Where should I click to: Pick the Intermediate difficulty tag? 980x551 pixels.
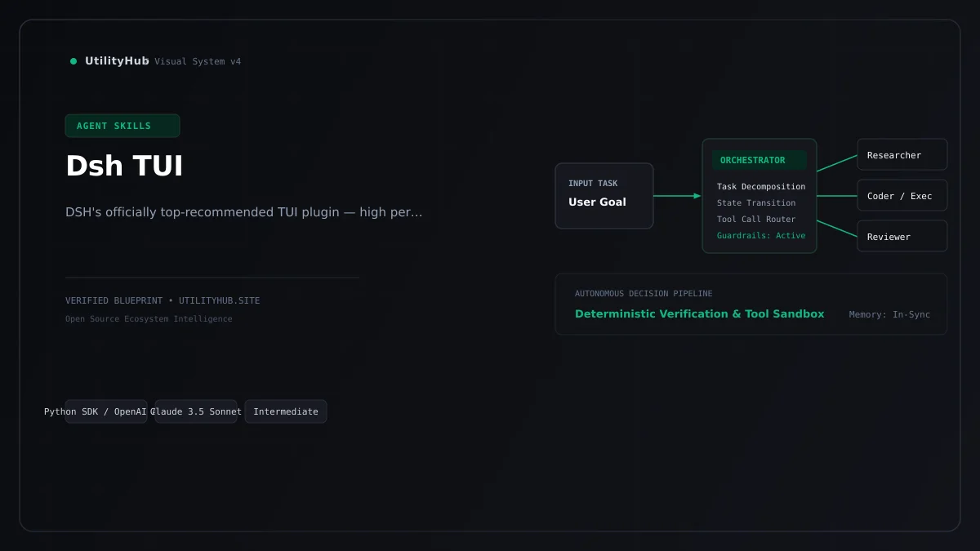click(286, 411)
